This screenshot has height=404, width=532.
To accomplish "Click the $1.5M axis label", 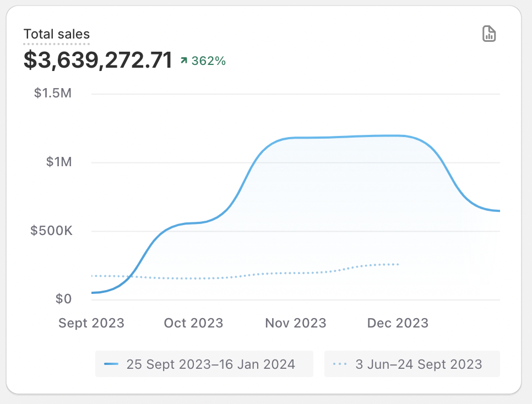I will [x=52, y=93].
